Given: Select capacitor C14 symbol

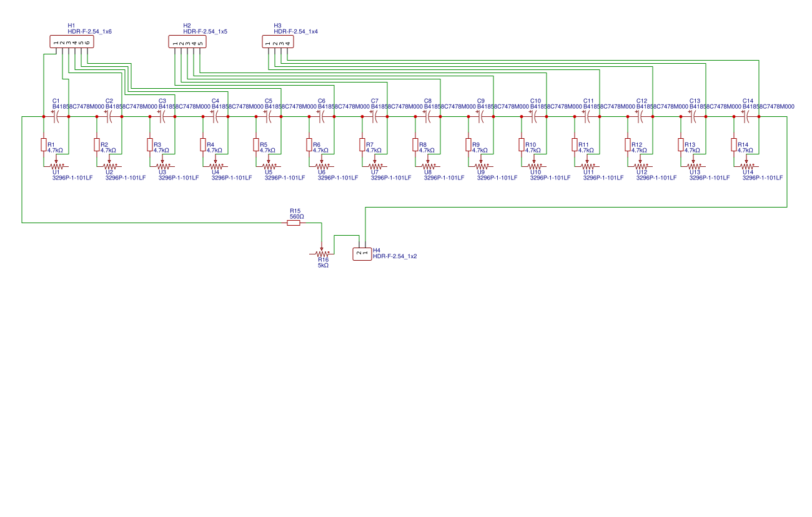Looking at the screenshot, I should click(746, 118).
